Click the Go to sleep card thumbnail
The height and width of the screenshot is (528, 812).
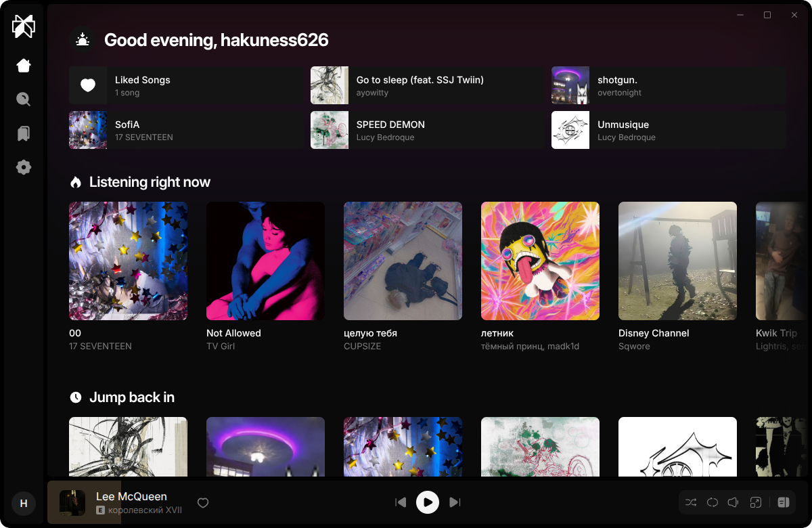(330, 85)
